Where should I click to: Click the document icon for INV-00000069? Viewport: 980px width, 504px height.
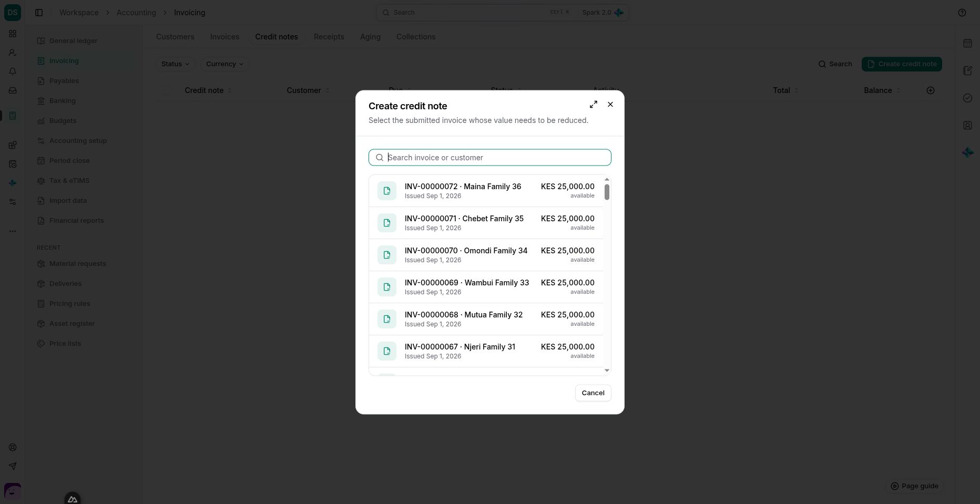(x=387, y=287)
